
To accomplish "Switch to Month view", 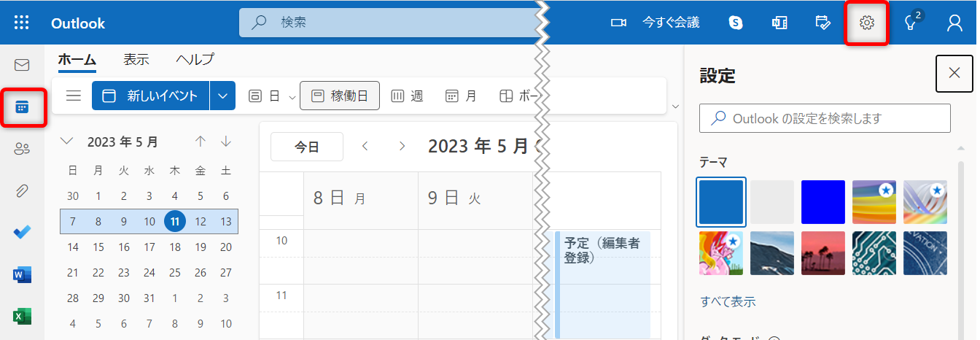I will click(x=461, y=96).
